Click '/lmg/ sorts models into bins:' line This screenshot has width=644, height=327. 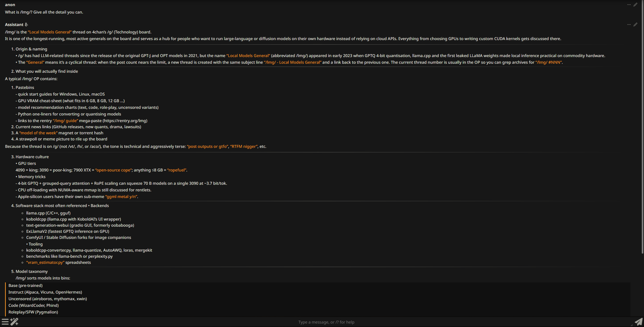43,278
